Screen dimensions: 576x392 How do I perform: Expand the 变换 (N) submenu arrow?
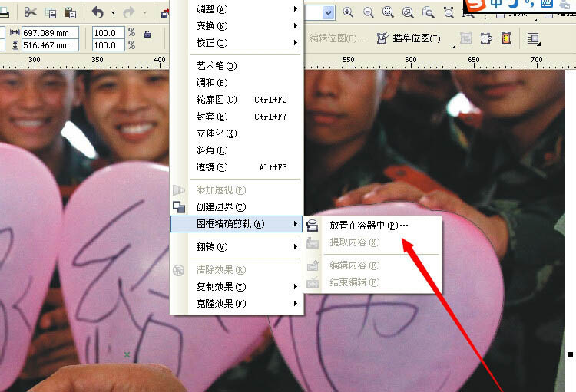click(x=296, y=25)
